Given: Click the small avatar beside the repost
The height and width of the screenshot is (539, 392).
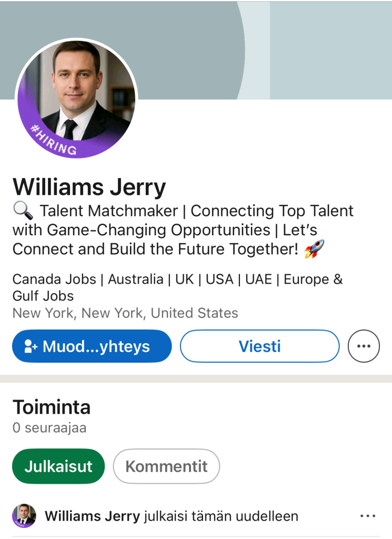Looking at the screenshot, I should point(24,516).
